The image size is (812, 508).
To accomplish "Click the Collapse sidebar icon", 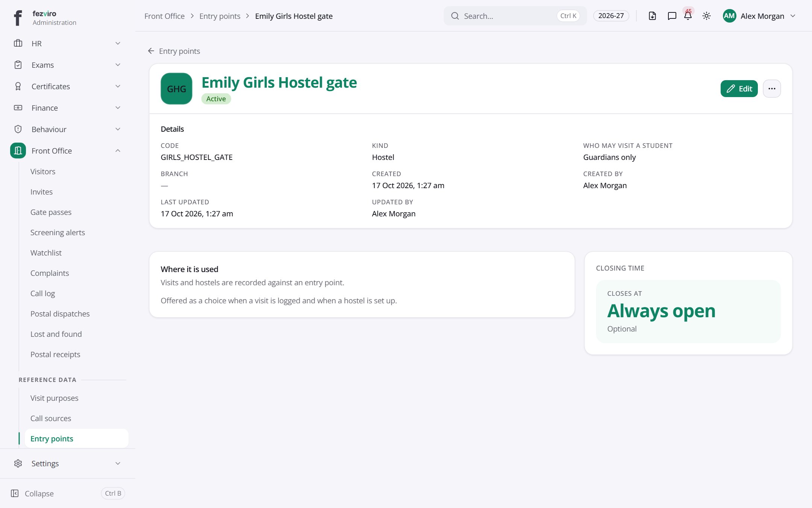I will (15, 493).
